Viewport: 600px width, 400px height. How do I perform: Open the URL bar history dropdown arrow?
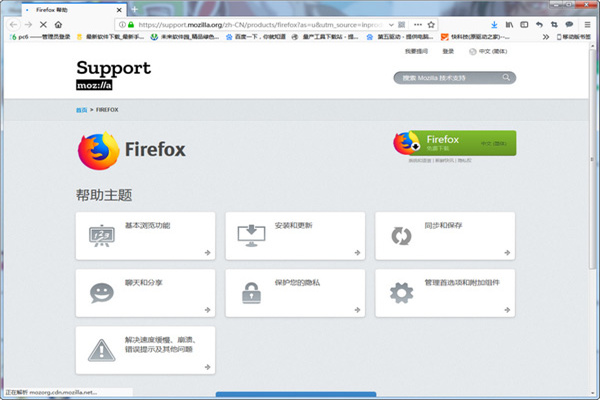tap(391, 24)
